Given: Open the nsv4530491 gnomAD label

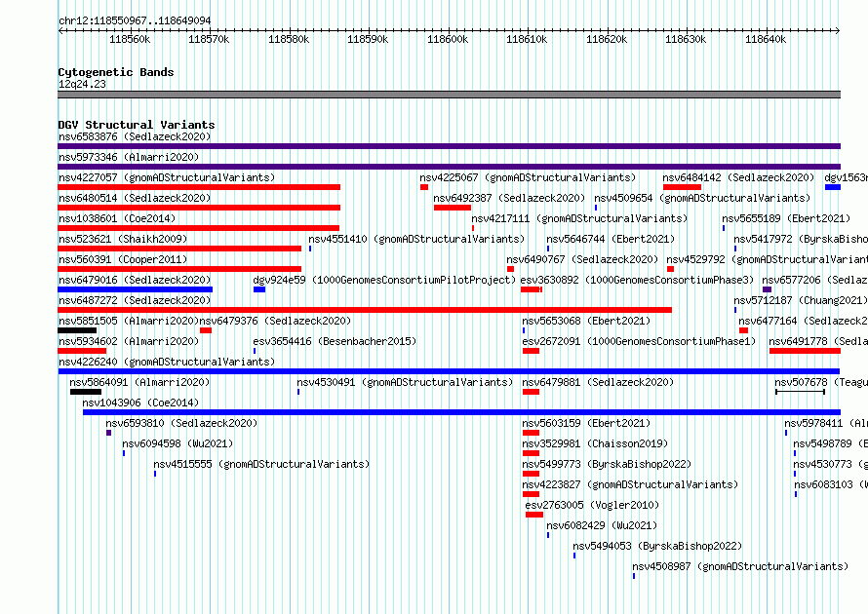Looking at the screenshot, I should (405, 382).
